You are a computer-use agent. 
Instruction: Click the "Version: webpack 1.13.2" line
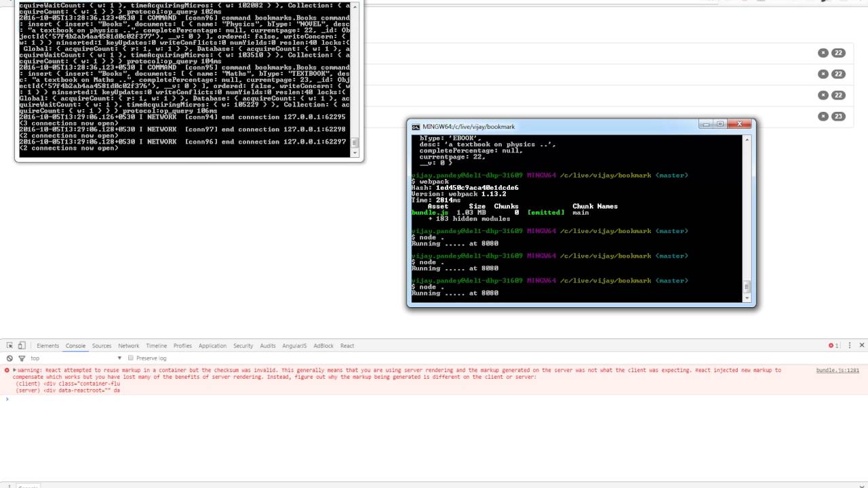coord(458,194)
